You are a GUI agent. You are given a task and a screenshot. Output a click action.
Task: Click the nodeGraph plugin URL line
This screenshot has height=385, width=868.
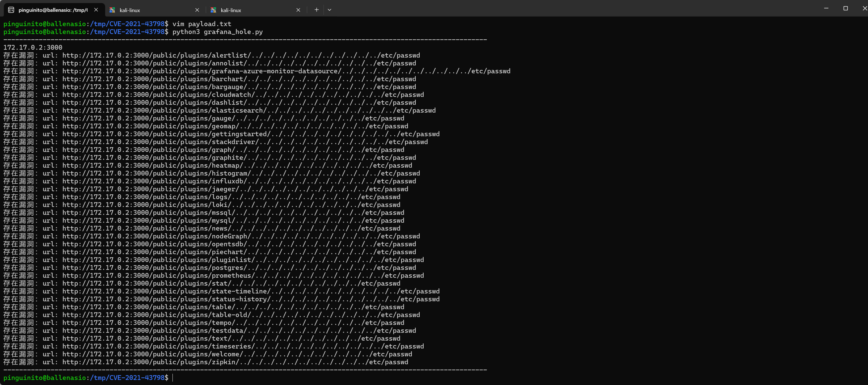pyautogui.click(x=212, y=236)
